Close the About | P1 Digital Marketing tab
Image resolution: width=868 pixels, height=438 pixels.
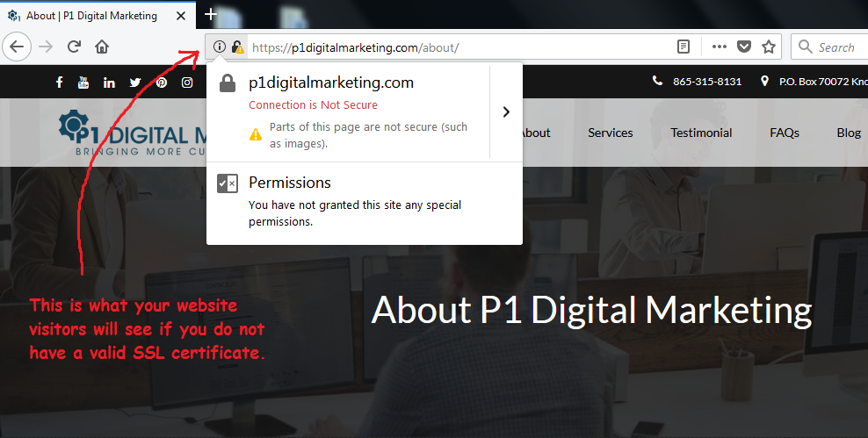pyautogui.click(x=180, y=16)
